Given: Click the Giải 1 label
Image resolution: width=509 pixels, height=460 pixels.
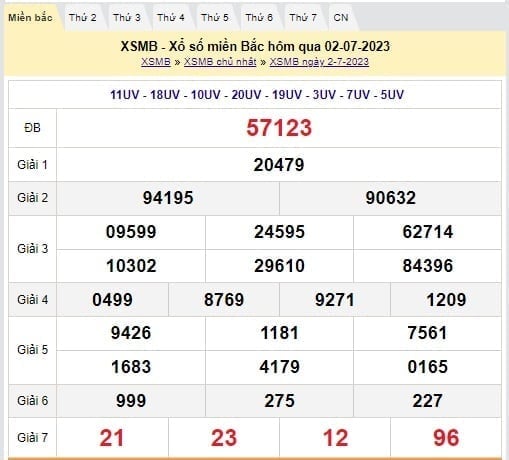Looking at the screenshot, I should [32, 165].
